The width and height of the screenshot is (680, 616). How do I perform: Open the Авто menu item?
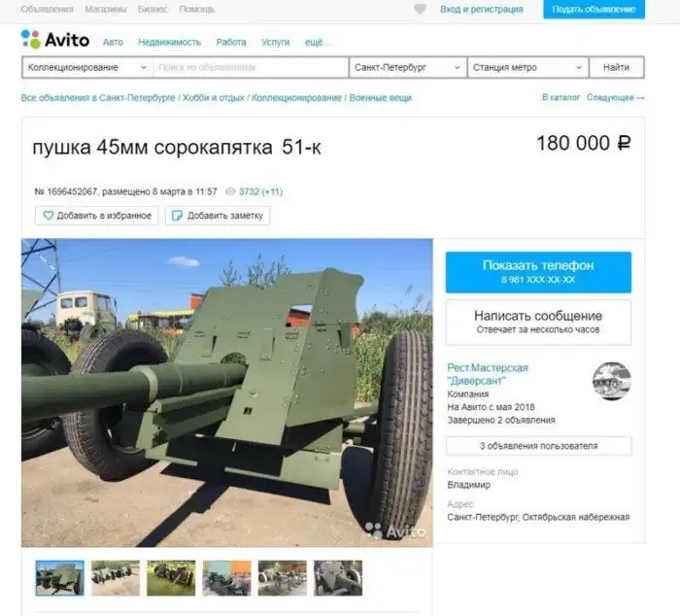tap(113, 42)
